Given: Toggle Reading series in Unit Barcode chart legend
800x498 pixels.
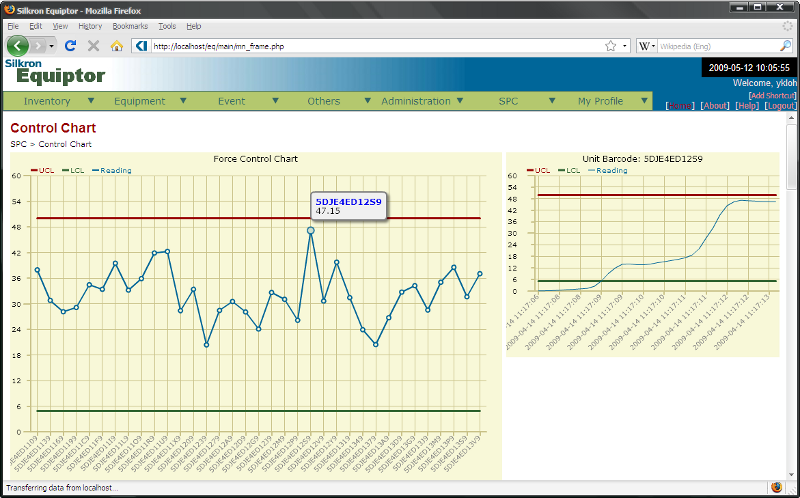Looking at the screenshot, I should click(608, 170).
